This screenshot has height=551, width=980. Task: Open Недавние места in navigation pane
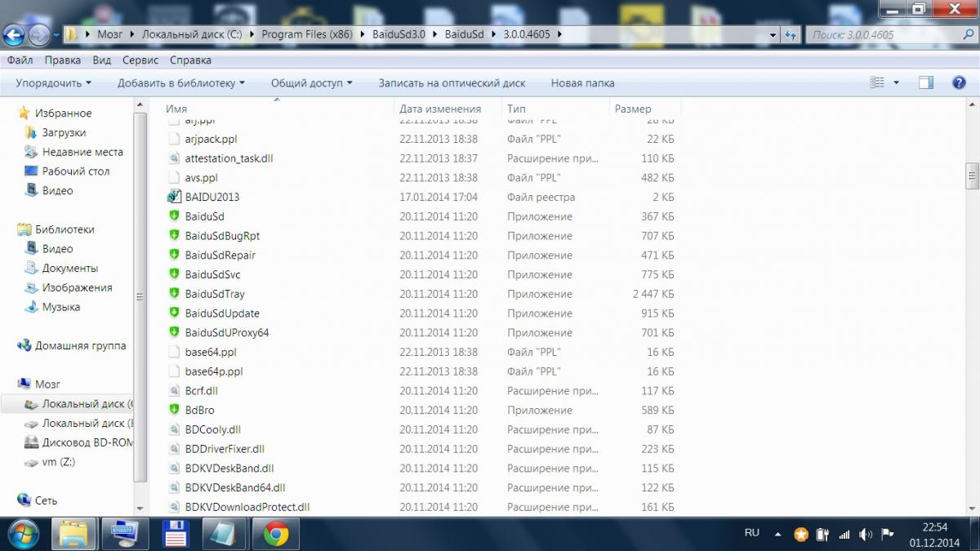(82, 152)
